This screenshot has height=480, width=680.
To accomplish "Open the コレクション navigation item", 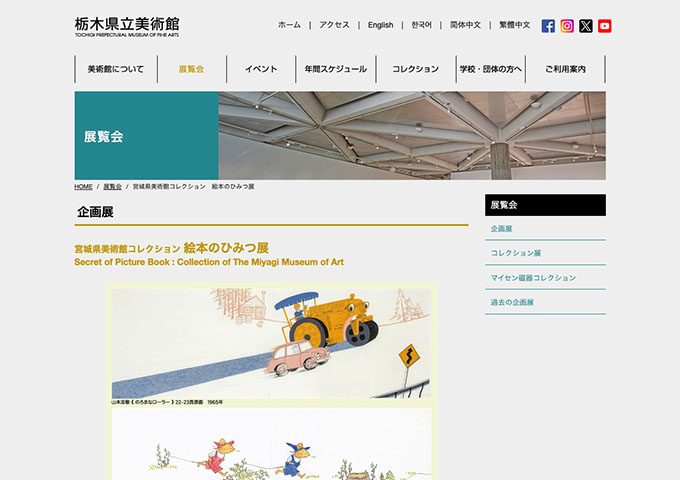I will tap(415, 69).
